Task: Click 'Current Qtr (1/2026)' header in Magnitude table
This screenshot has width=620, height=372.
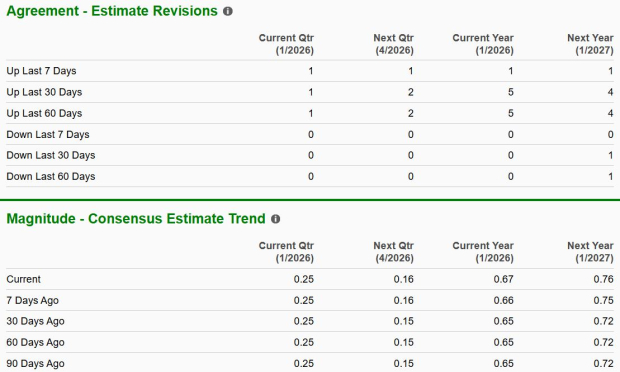Action: 286,252
